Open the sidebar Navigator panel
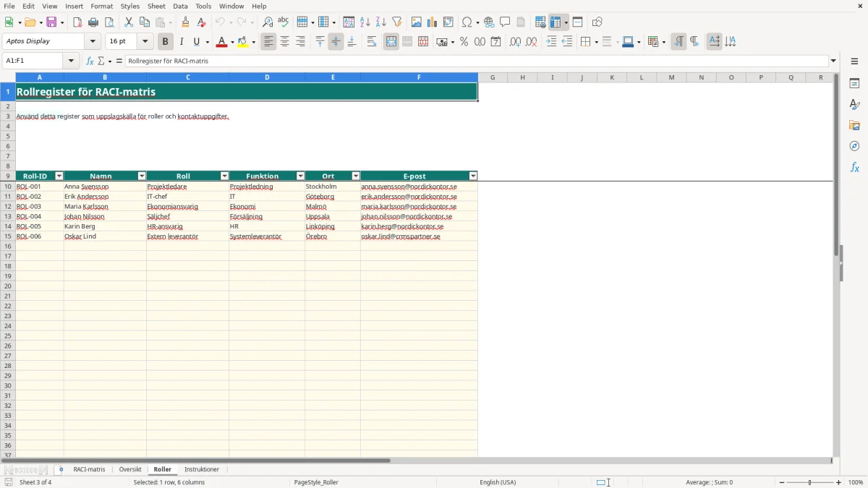The width and height of the screenshot is (868, 488). [854, 146]
